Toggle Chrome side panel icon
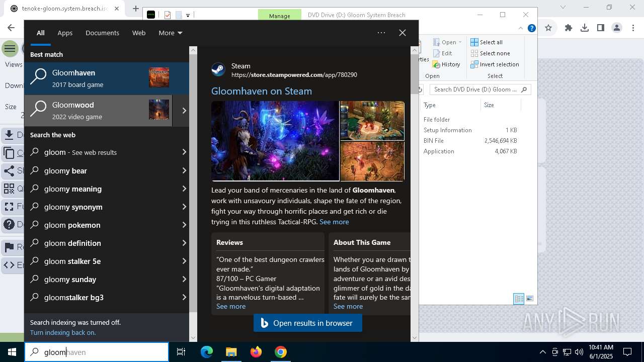The width and height of the screenshot is (644, 362). [x=601, y=28]
